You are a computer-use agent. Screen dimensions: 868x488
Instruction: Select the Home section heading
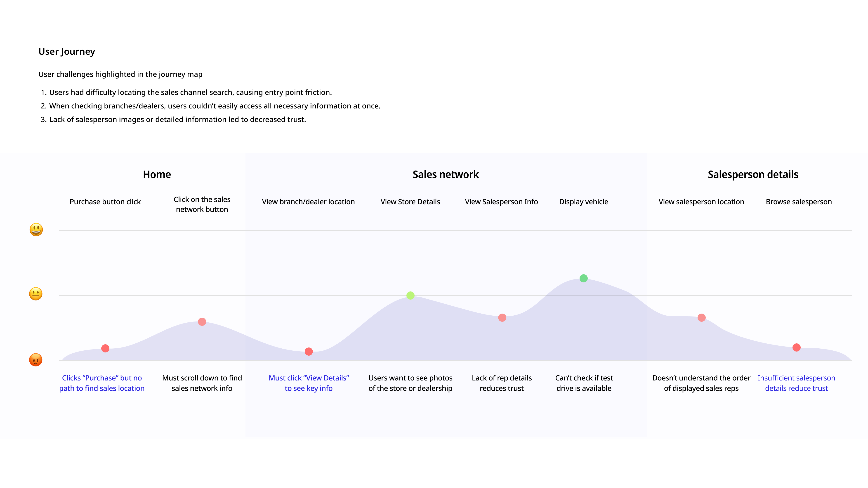pyautogui.click(x=157, y=174)
